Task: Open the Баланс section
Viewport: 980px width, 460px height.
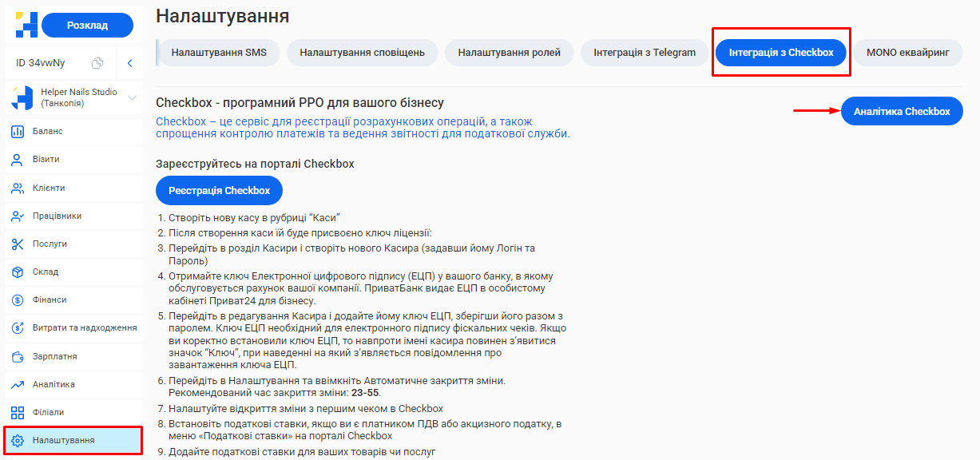Action: (x=48, y=131)
